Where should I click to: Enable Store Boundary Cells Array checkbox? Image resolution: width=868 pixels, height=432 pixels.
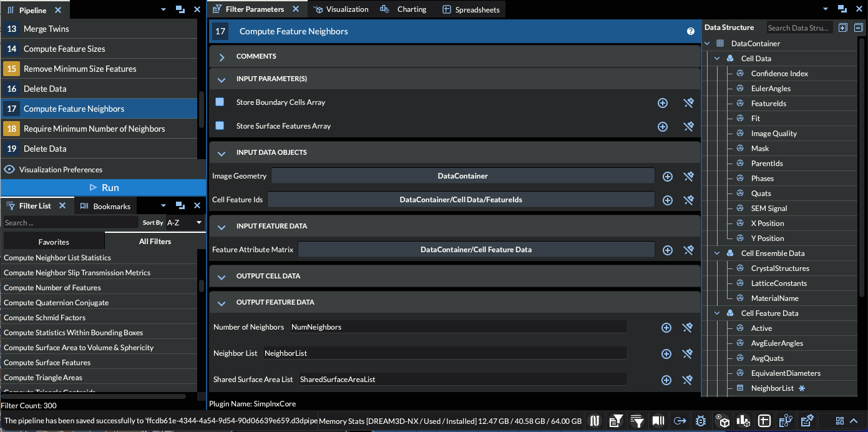coord(220,102)
